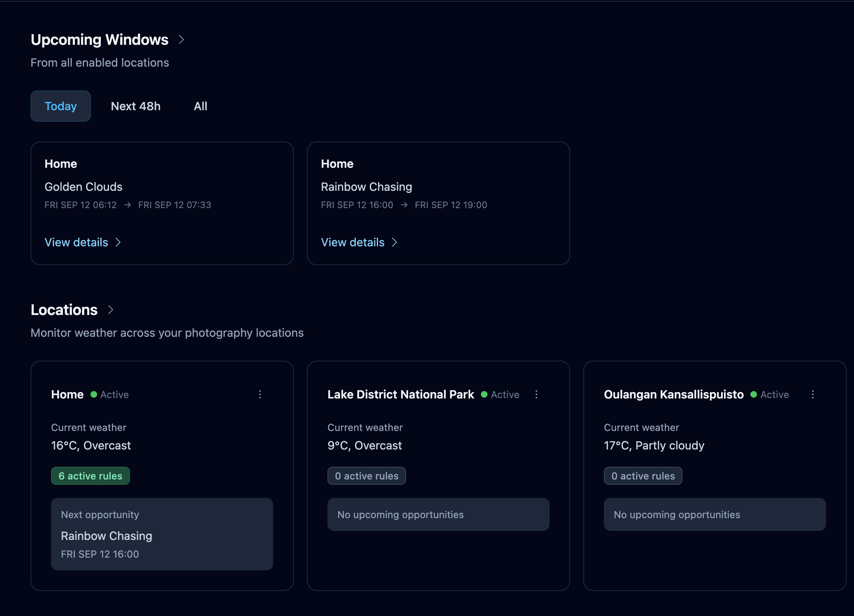854x616 pixels.
Task: Click Lake District's 0 active rules badge
Action: pos(367,476)
